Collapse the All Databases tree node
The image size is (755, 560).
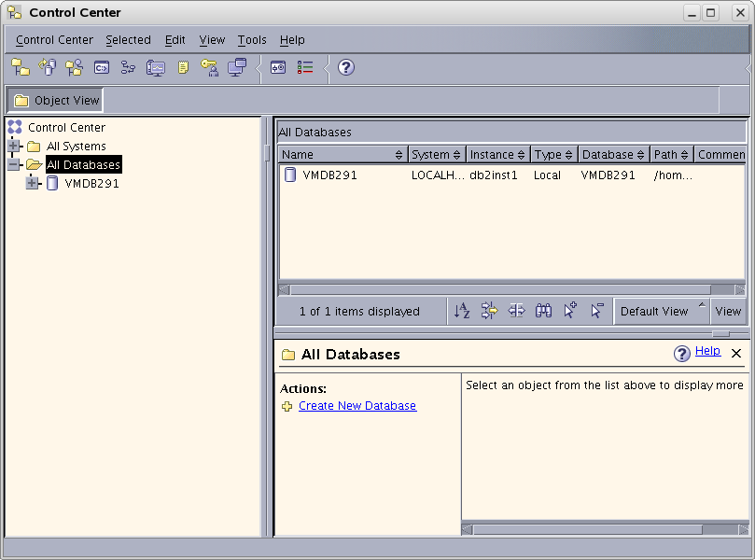click(14, 164)
